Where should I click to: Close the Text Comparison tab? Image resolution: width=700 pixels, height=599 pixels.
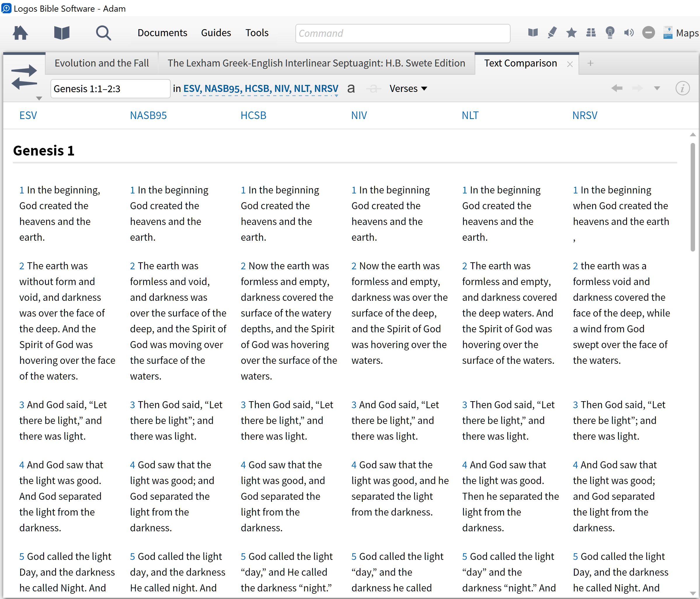pyautogui.click(x=570, y=64)
